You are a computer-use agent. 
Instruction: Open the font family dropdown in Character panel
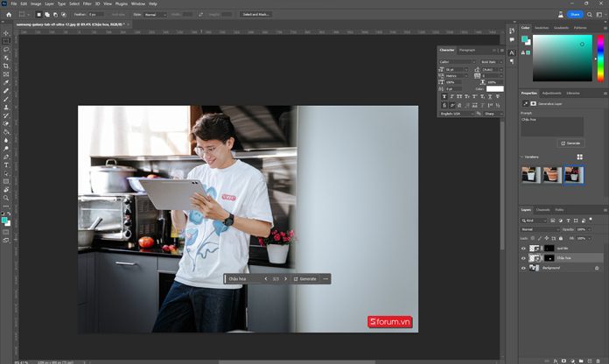click(457, 62)
